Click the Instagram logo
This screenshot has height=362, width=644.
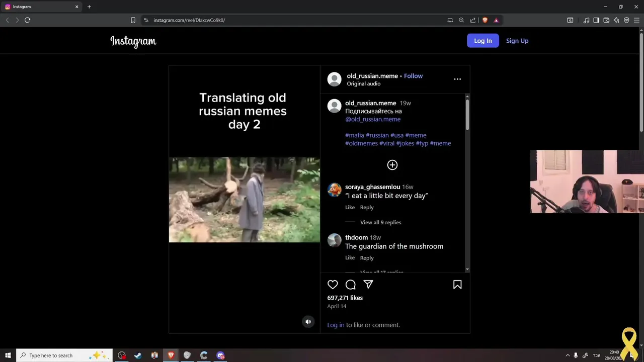pos(133,41)
